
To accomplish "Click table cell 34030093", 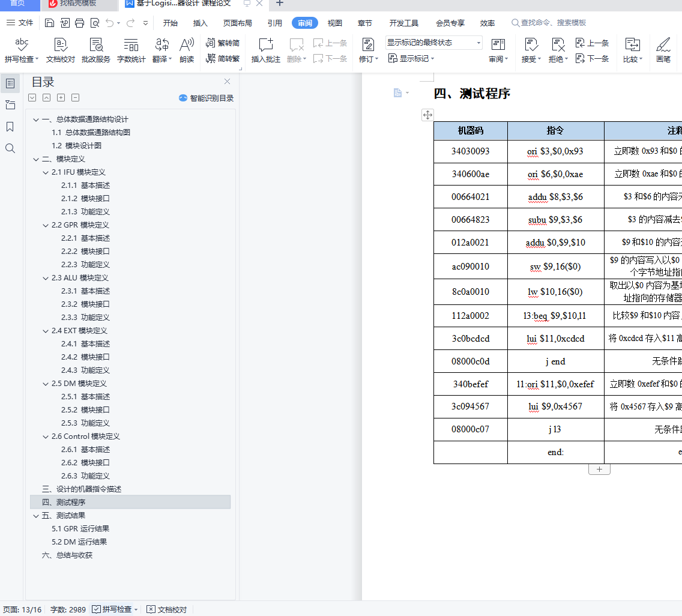I will coord(471,151).
